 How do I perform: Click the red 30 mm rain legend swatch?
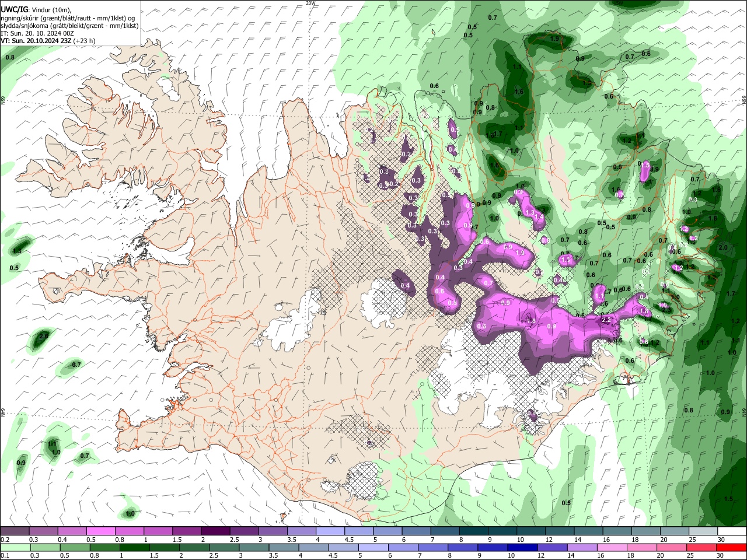732,547
